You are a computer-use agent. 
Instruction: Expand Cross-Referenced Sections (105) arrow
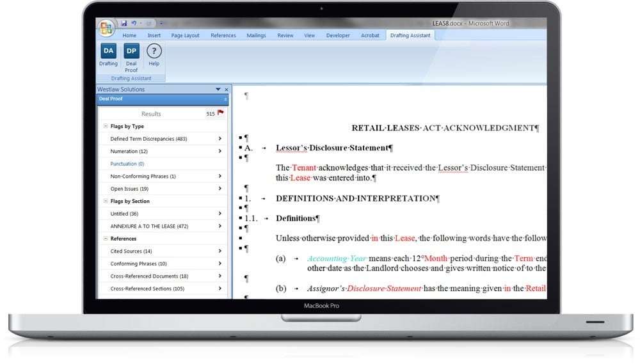[220, 288]
